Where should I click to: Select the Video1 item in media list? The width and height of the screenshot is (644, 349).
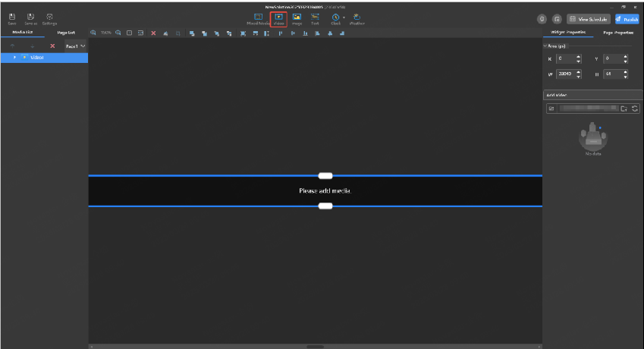pyautogui.click(x=44, y=58)
